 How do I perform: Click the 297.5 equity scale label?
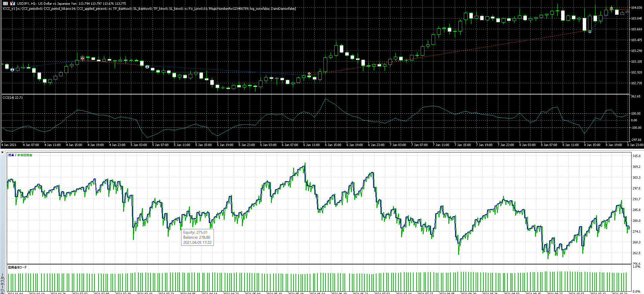coord(636,188)
